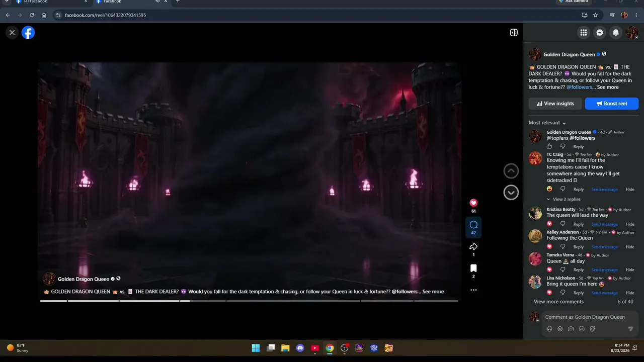This screenshot has width=644, height=362.
Task: Save the reel with the bookmark icon
Action: 473,268
